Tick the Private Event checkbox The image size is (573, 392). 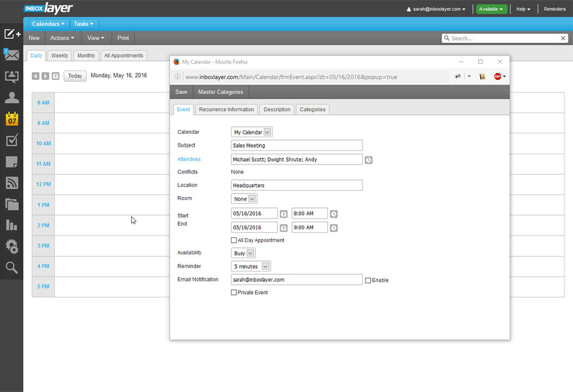tap(234, 293)
